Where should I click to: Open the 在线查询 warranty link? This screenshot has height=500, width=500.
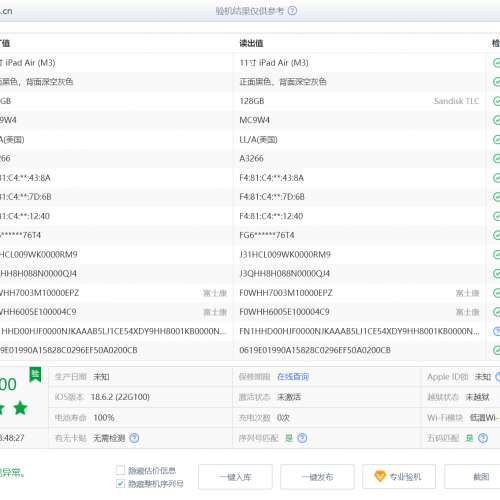point(293,377)
